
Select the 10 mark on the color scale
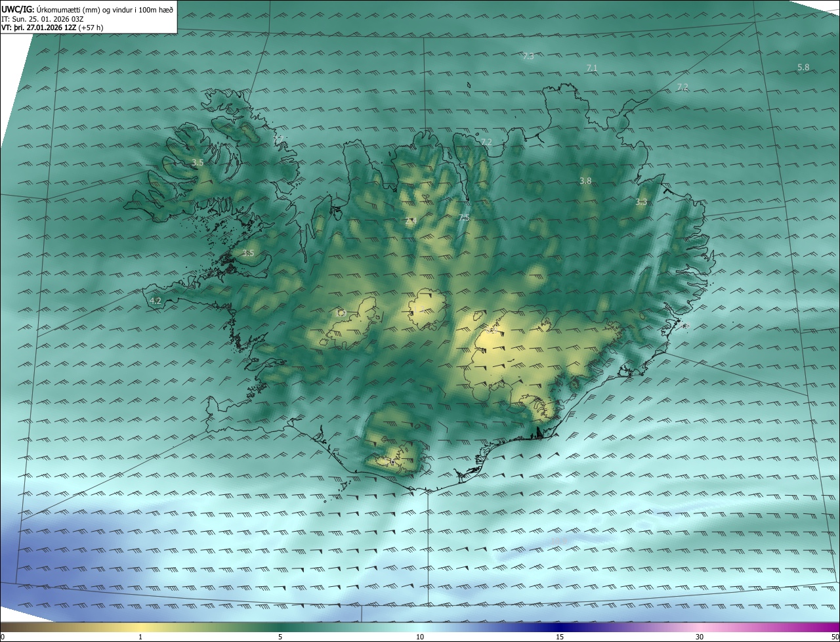[x=420, y=637]
